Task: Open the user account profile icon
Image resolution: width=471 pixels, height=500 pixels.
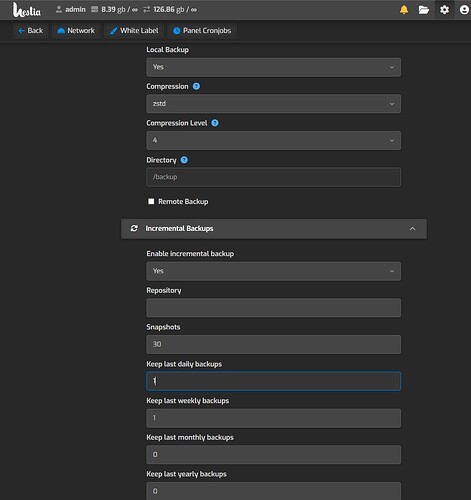Action: click(464, 10)
